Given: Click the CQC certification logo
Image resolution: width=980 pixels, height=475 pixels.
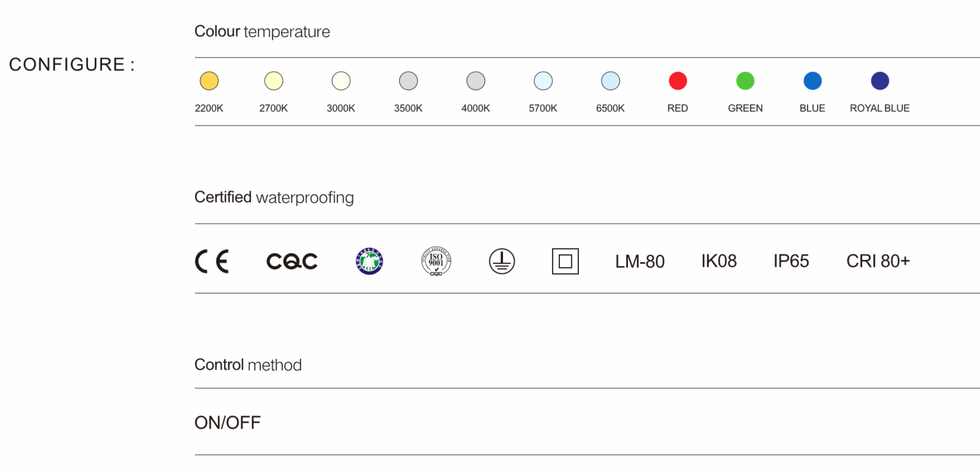Looking at the screenshot, I should (292, 261).
